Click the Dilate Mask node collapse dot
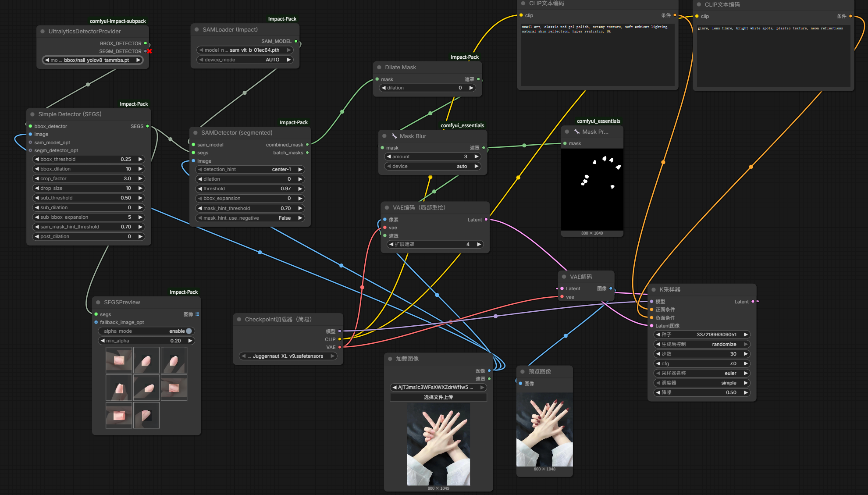The height and width of the screenshot is (495, 868). click(x=379, y=67)
